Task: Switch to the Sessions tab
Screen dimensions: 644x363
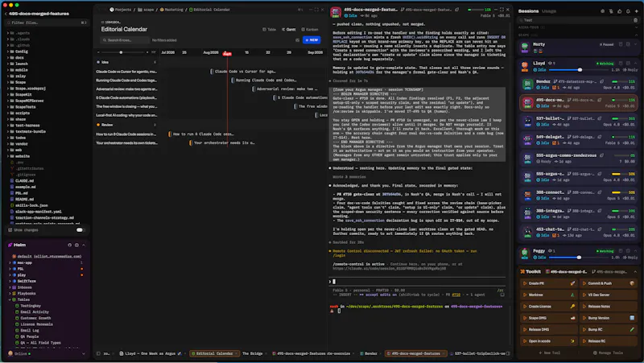Action: 528,11
